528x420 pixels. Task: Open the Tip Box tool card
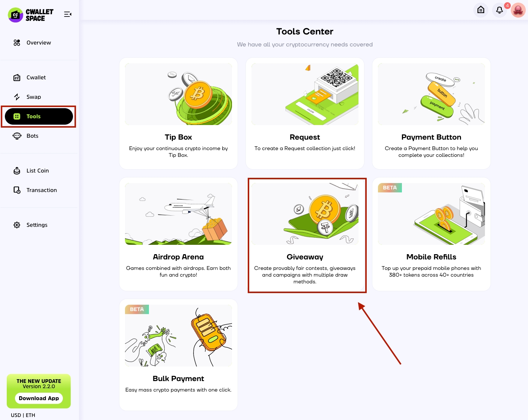pyautogui.click(x=178, y=113)
